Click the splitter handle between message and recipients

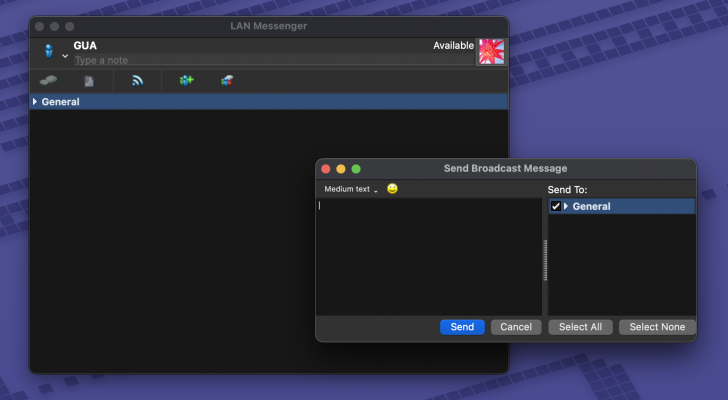(545, 260)
